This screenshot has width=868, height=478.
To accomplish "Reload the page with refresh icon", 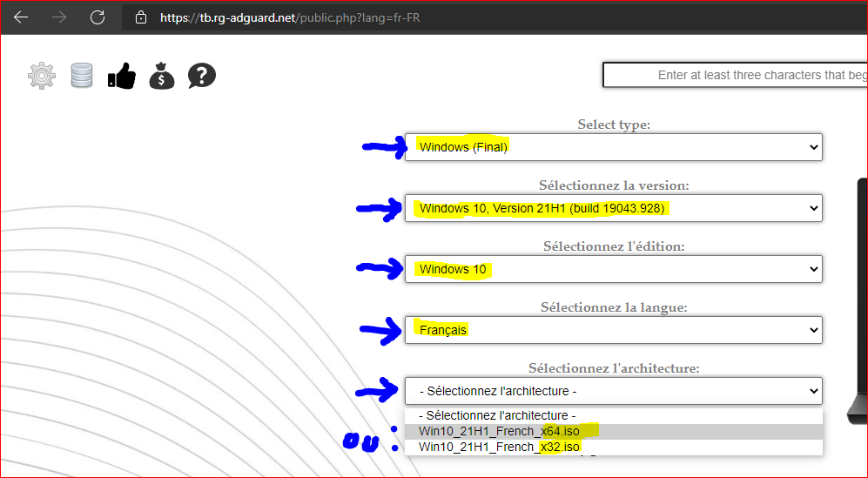I will pyautogui.click(x=98, y=17).
